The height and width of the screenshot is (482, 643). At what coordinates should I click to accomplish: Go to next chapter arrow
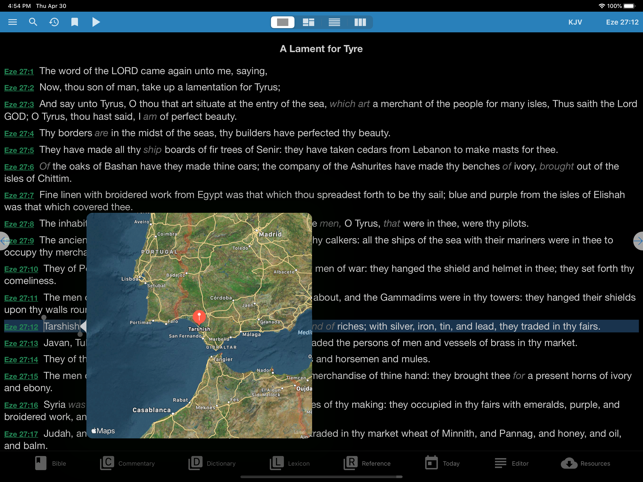(x=638, y=241)
